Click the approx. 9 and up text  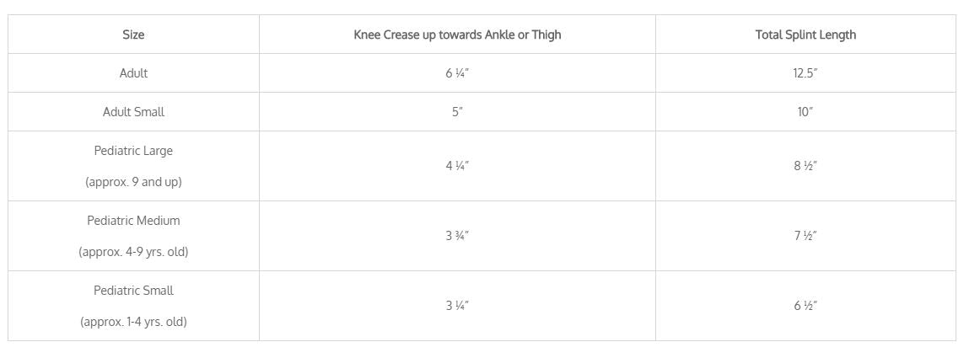pos(133,182)
